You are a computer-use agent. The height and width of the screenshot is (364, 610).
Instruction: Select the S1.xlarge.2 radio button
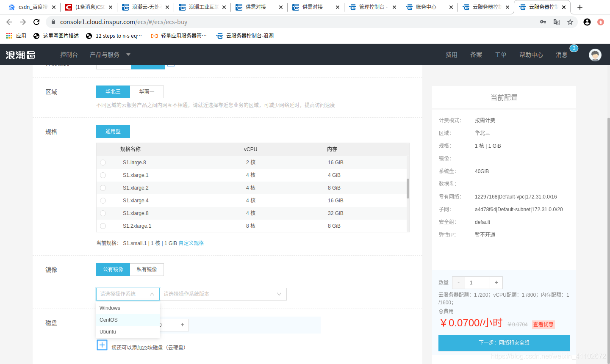[103, 188]
